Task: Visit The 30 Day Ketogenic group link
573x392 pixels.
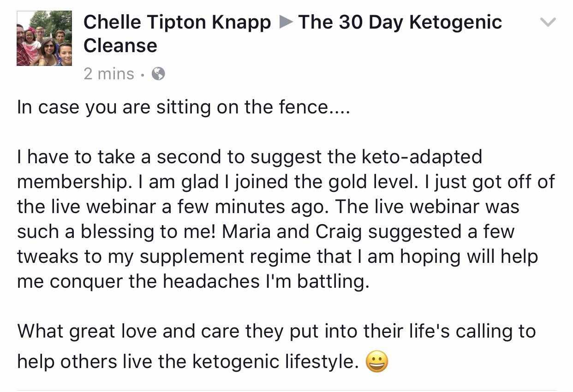Action: point(400,22)
